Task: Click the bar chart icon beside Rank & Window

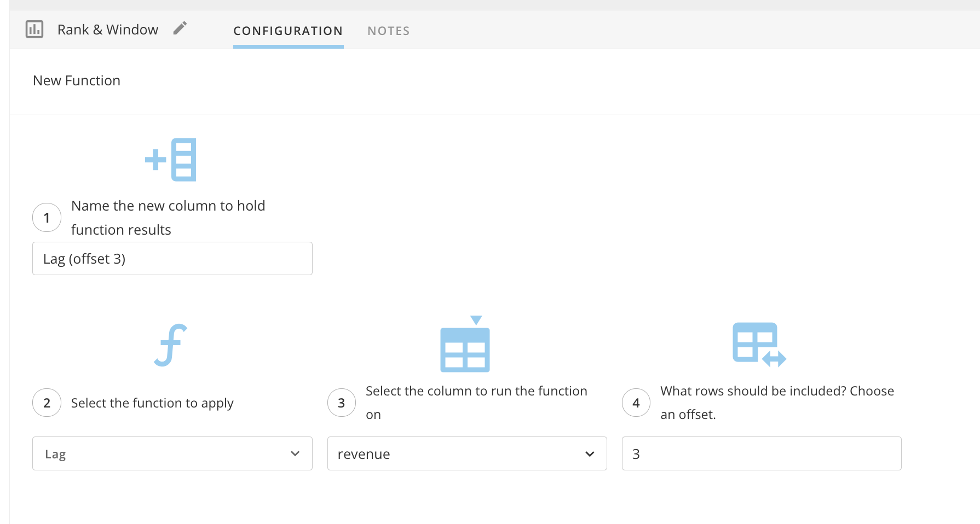Action: pyautogui.click(x=34, y=30)
